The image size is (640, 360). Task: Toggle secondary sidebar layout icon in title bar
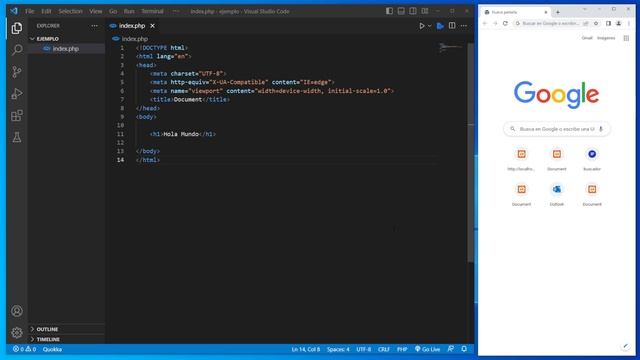click(413, 11)
